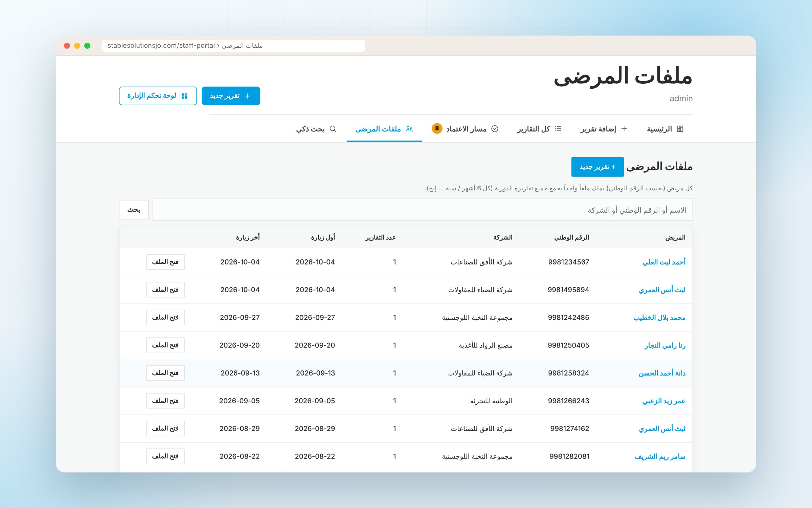The width and height of the screenshot is (812, 508).
Task: Click the plus icon of إضافة تقرير
Action: 624,129
